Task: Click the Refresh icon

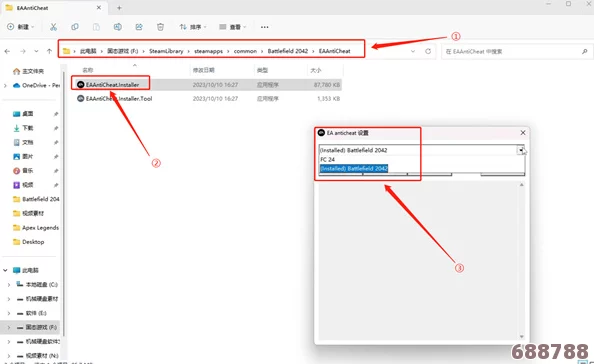Action: [428, 51]
